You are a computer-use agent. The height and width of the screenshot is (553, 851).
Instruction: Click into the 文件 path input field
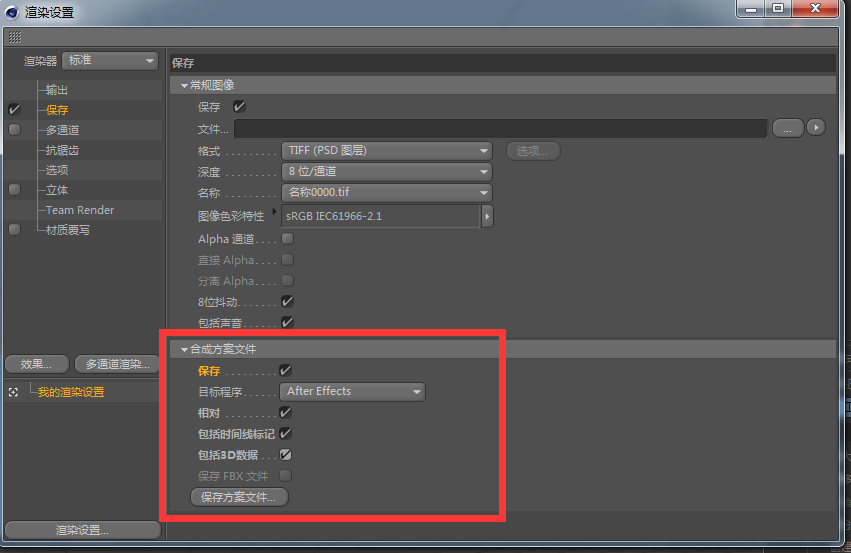(500, 129)
